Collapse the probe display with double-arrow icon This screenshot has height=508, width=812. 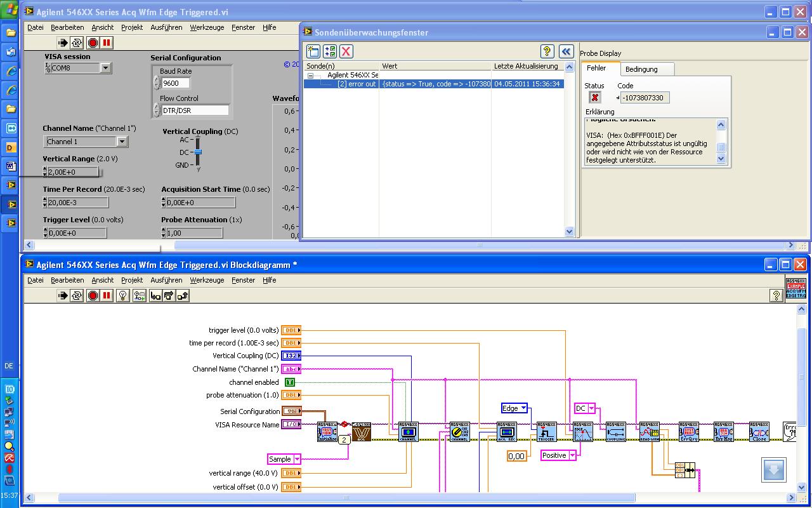coord(566,51)
